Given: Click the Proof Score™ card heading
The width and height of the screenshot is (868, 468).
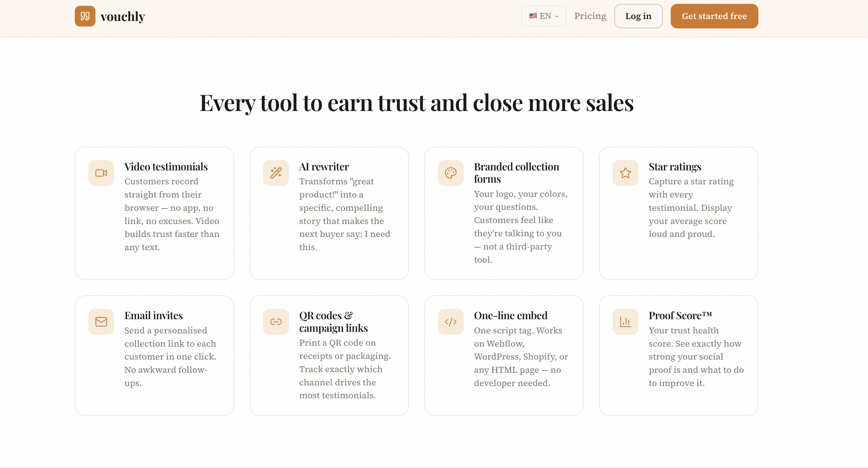Looking at the screenshot, I should click(x=680, y=315).
